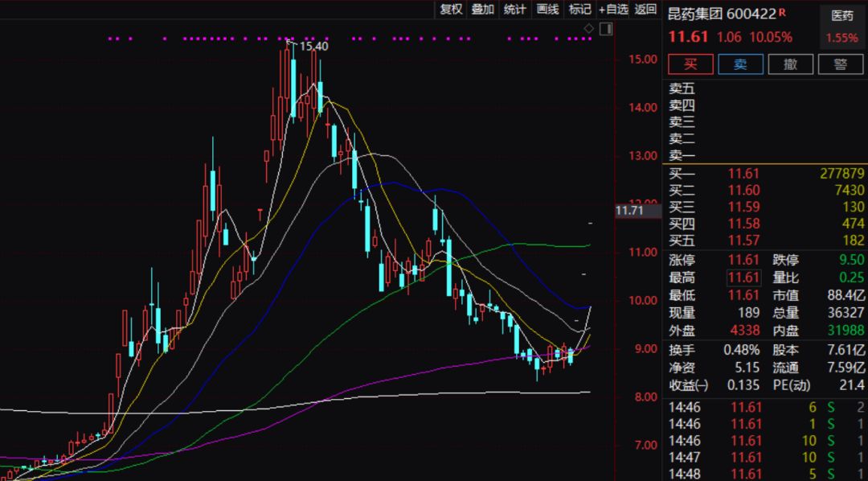868x481 pixels.
Task: Click the 昆药集团 600422 stock title
Action: coord(721,14)
